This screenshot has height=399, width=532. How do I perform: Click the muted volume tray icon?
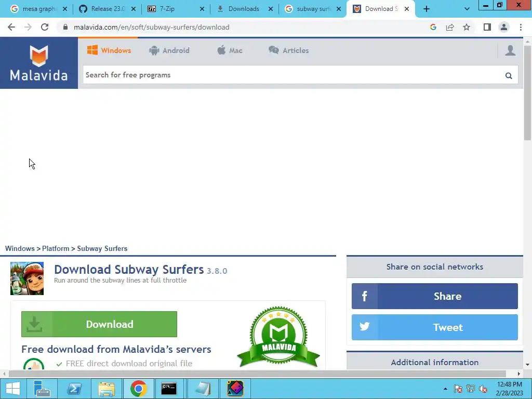tap(483, 389)
